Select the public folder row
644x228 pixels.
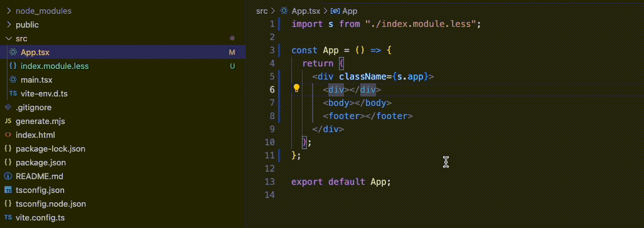click(123, 24)
